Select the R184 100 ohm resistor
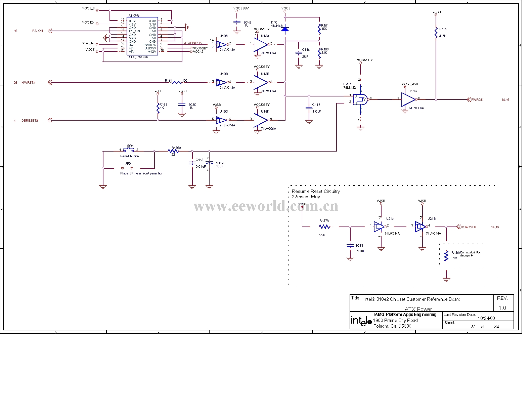The height and width of the screenshot is (411, 532). pos(177,82)
